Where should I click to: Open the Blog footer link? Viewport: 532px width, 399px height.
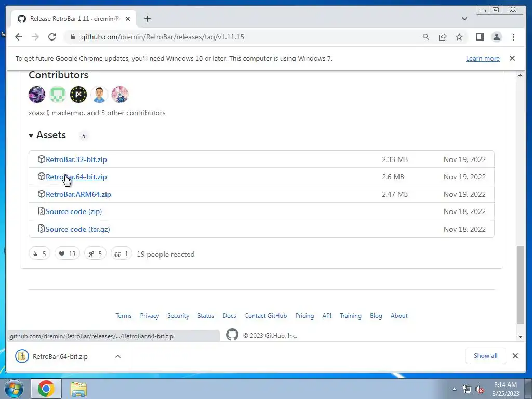click(x=376, y=316)
